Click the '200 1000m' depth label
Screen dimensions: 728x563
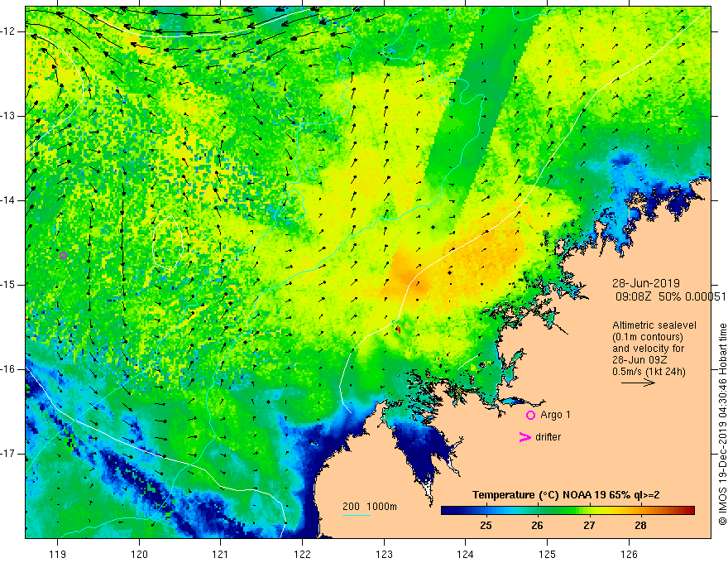(370, 507)
